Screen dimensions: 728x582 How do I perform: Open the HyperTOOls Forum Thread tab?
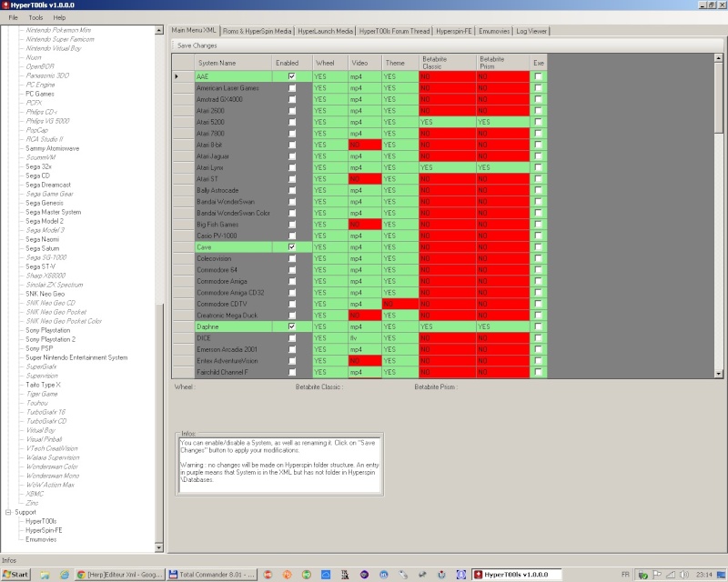(395, 31)
